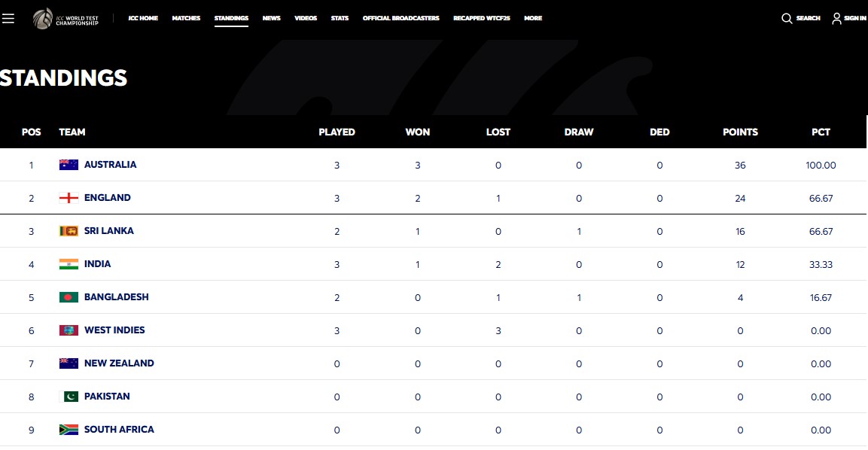Go to the Matches menu item
868x450 pixels.
(186, 18)
